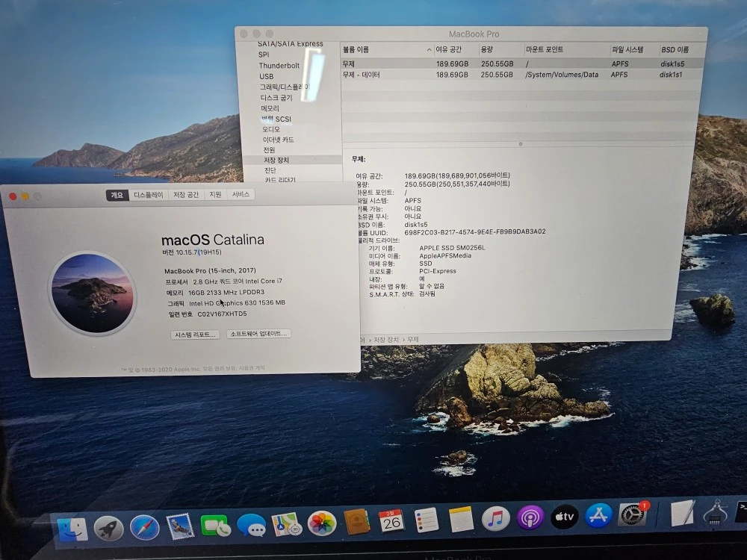The width and height of the screenshot is (747, 560).
Task: Open Mail stamp icon in Dock
Action: [179, 526]
